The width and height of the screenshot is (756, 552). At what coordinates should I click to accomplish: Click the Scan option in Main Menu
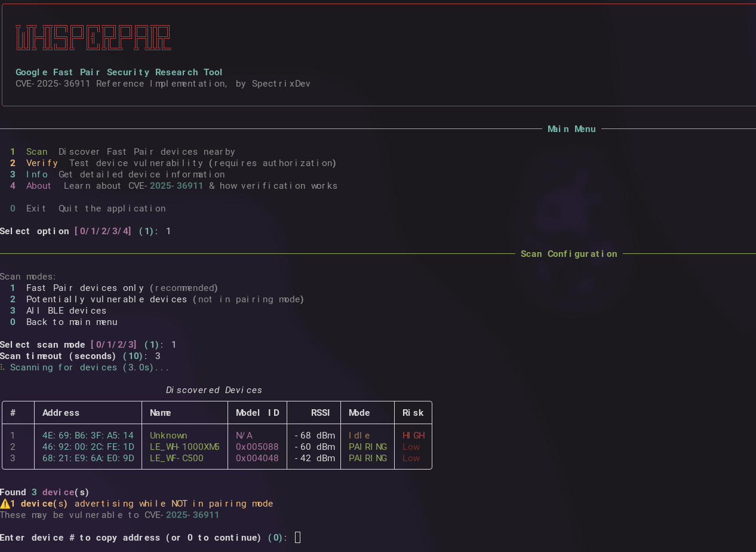tap(36, 151)
